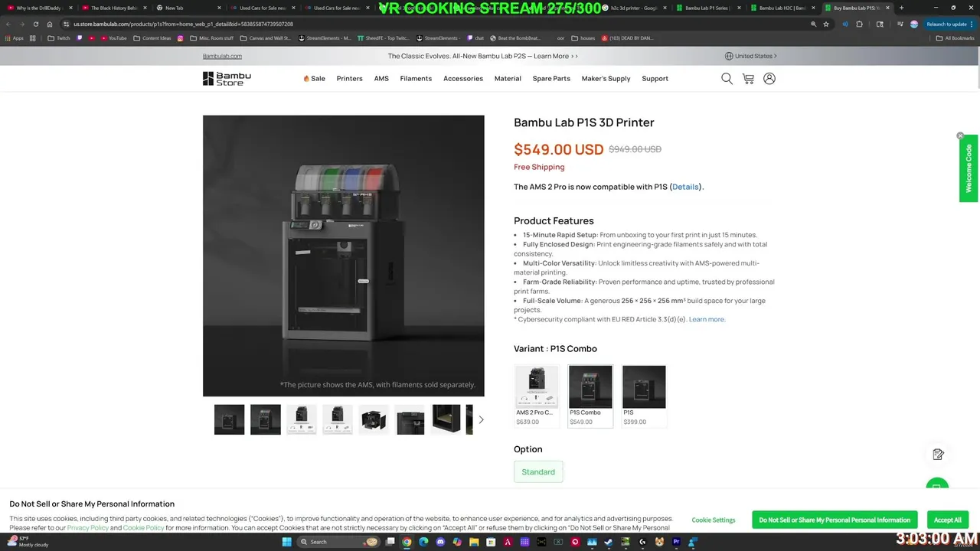This screenshot has width=980, height=551.
Task: Open the Filaments menu
Action: coord(416,78)
